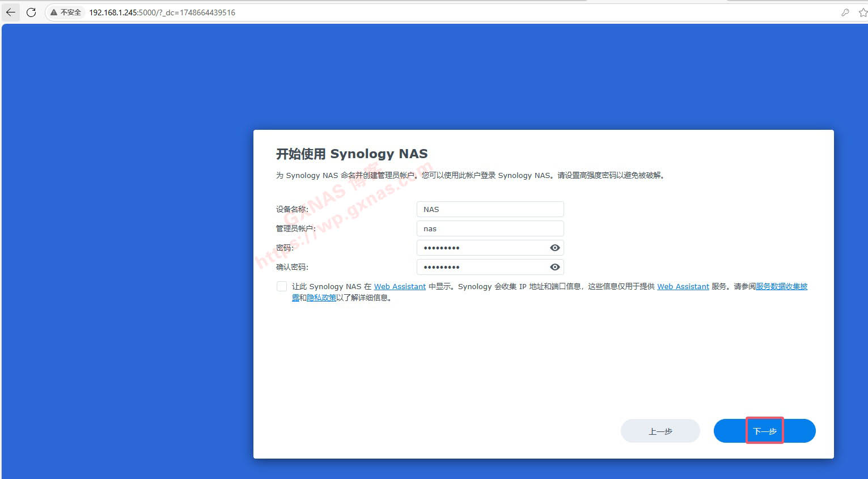Reload the page with the refresh icon
Screen dimensions: 868x479
(x=31, y=12)
